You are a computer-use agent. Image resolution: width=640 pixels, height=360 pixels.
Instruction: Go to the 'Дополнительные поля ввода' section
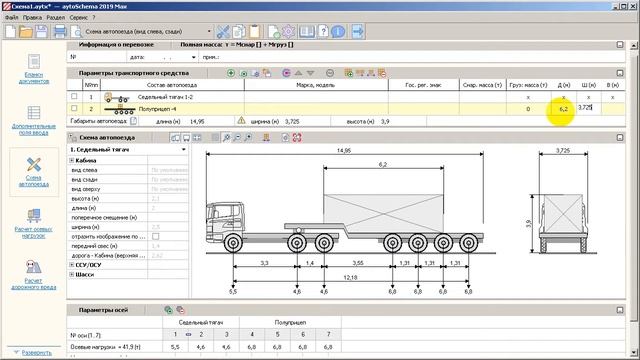click(x=34, y=120)
